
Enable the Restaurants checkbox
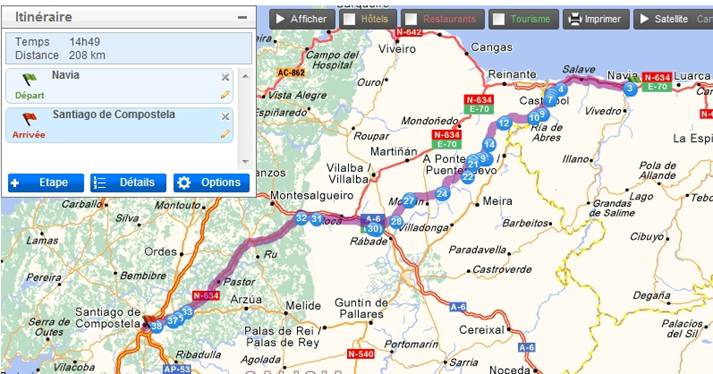tap(411, 19)
